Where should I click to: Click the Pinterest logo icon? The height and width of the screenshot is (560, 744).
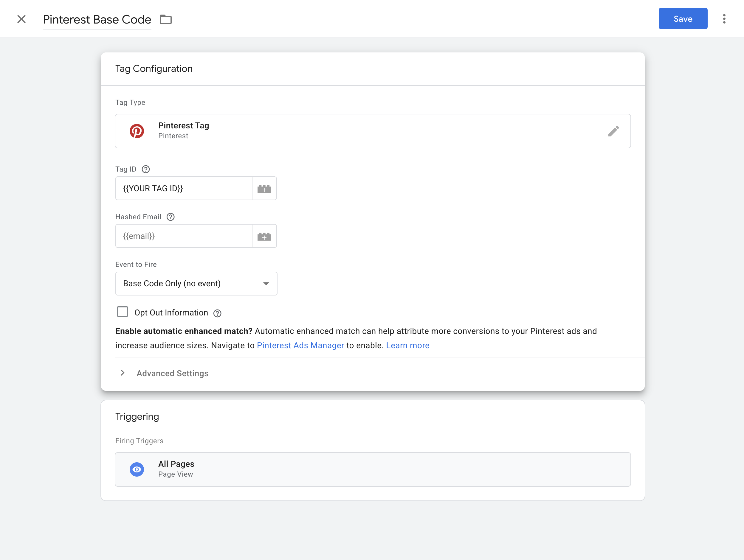137,131
